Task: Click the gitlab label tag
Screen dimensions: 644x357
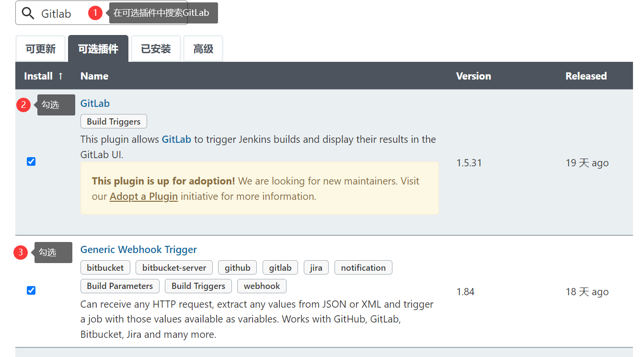Action: pos(280,267)
